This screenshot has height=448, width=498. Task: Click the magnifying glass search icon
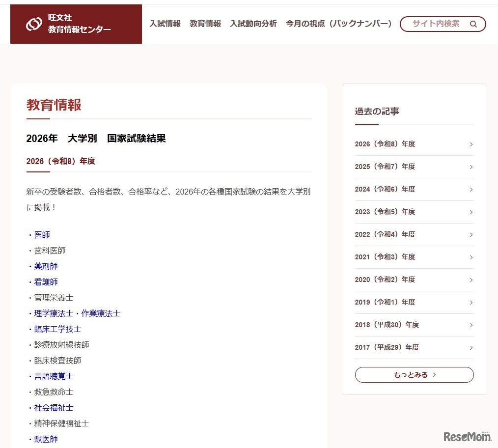pos(473,24)
